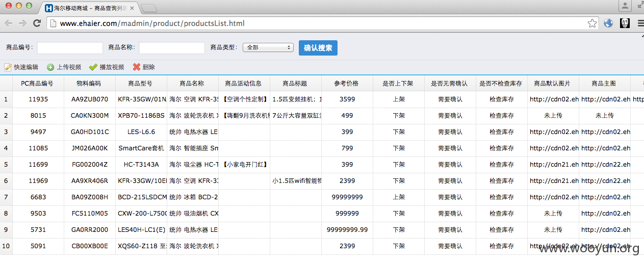
Task: Click 播放视频 toolbar item
Action: point(107,67)
